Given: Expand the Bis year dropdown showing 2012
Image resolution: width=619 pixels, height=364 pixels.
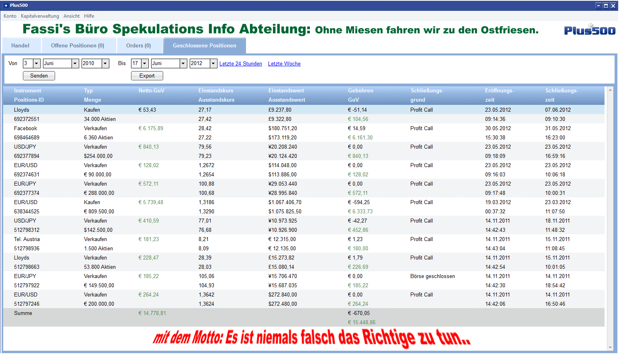Looking at the screenshot, I should [213, 63].
